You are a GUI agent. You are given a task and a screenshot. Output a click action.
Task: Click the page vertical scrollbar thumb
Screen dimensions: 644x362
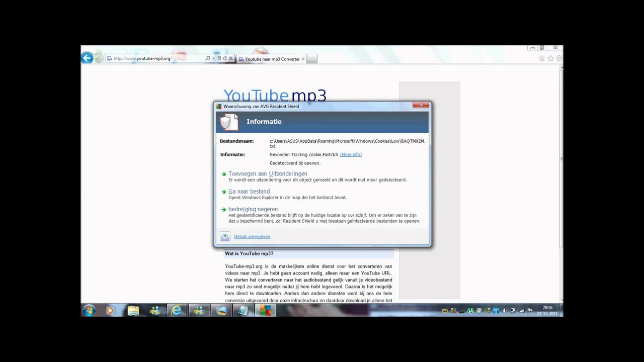pos(561,159)
